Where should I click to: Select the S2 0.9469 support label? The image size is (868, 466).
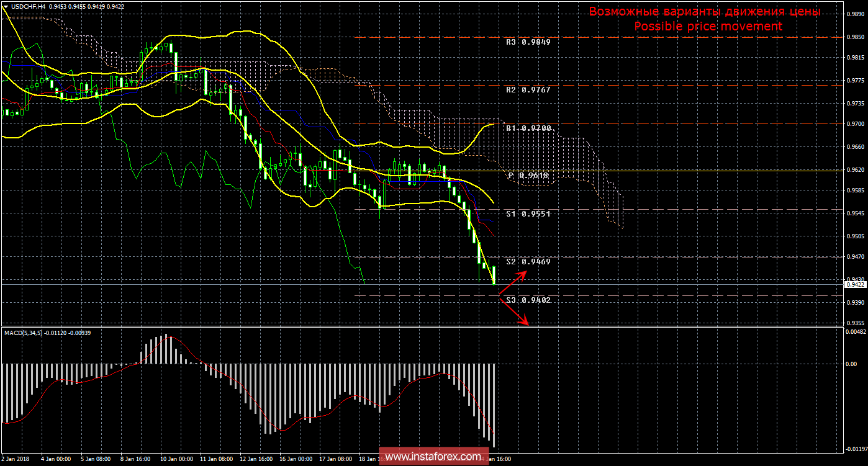tap(528, 262)
